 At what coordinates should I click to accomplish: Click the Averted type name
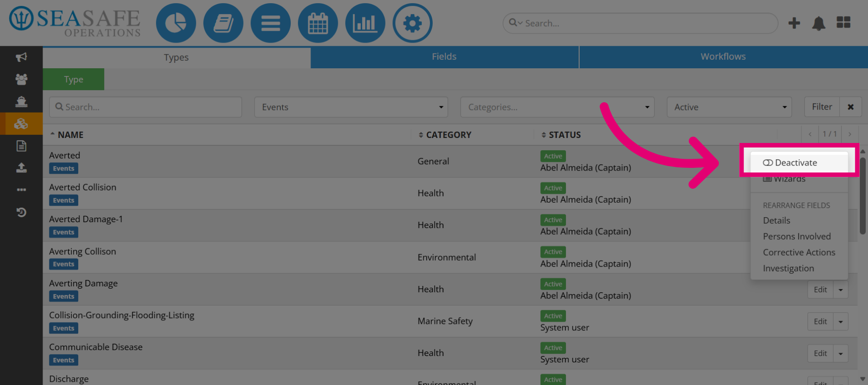[65, 156]
